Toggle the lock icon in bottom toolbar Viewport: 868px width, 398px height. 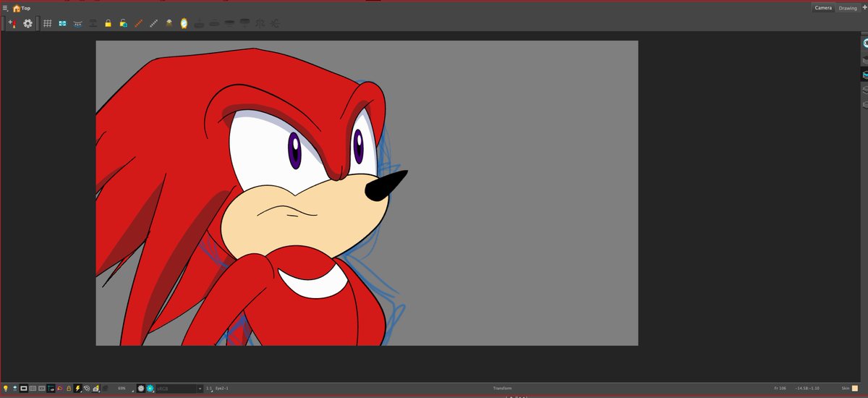[x=69, y=389]
